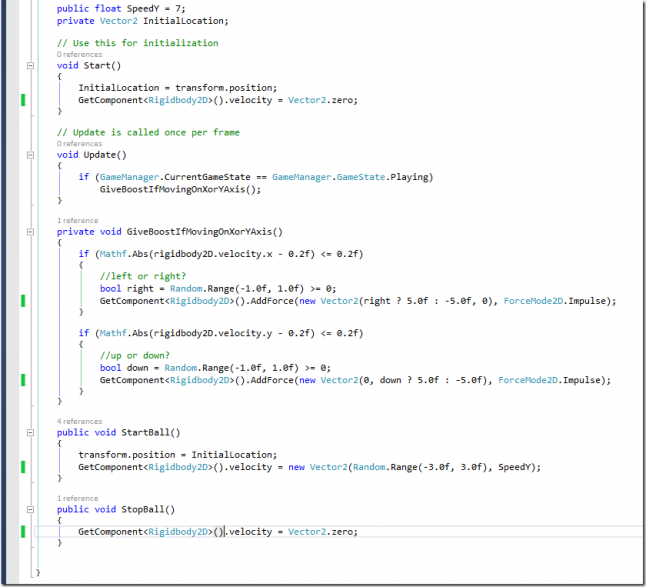Collapse the Update() method outline box
Image resolution: width=646 pixels, height=587 pixels.
[x=31, y=155]
